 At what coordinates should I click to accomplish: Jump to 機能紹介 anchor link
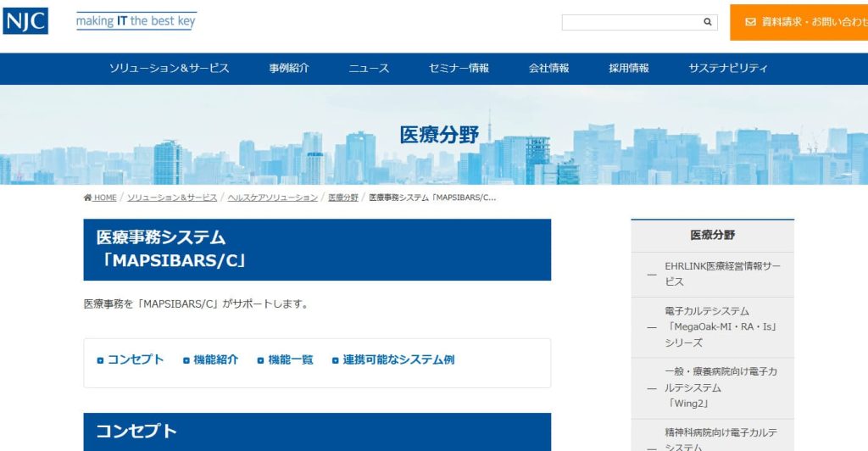(x=216, y=359)
